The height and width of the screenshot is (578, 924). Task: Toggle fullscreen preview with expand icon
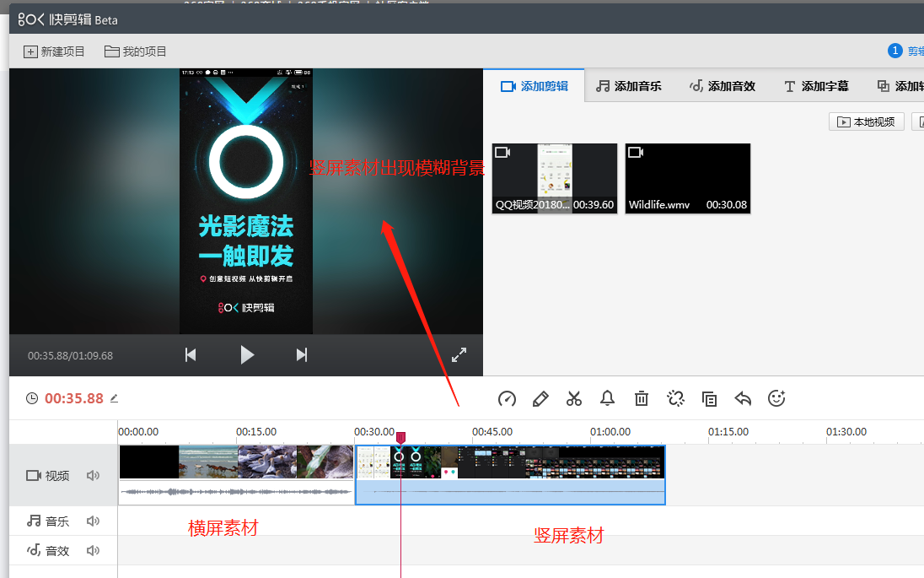(x=459, y=355)
